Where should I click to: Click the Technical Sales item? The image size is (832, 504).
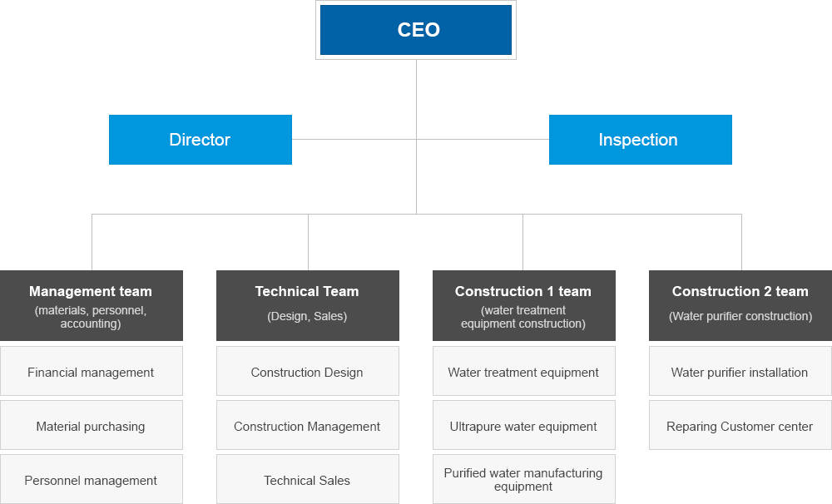[x=308, y=480]
